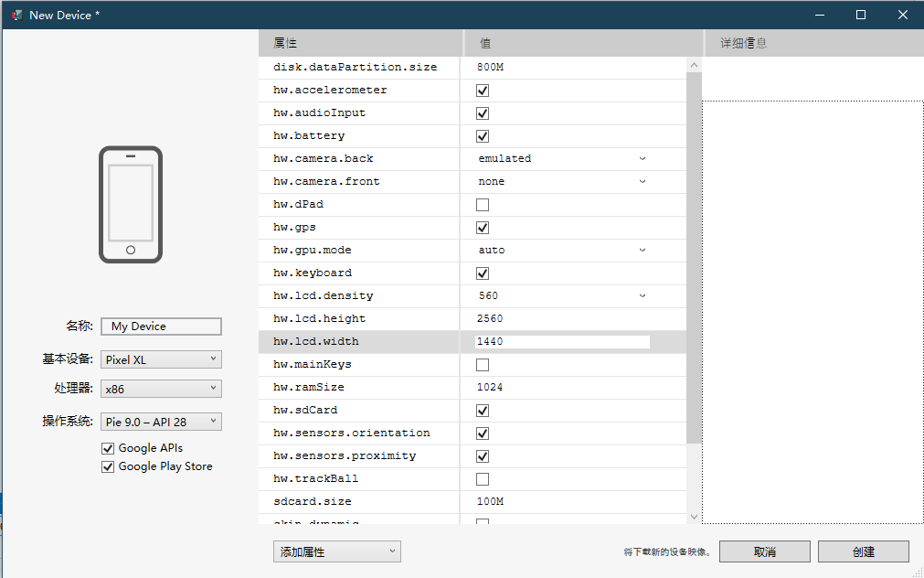The height and width of the screenshot is (578, 924).
Task: Open the Pie 9.0 – API 28 dropdown
Action: [x=160, y=422]
